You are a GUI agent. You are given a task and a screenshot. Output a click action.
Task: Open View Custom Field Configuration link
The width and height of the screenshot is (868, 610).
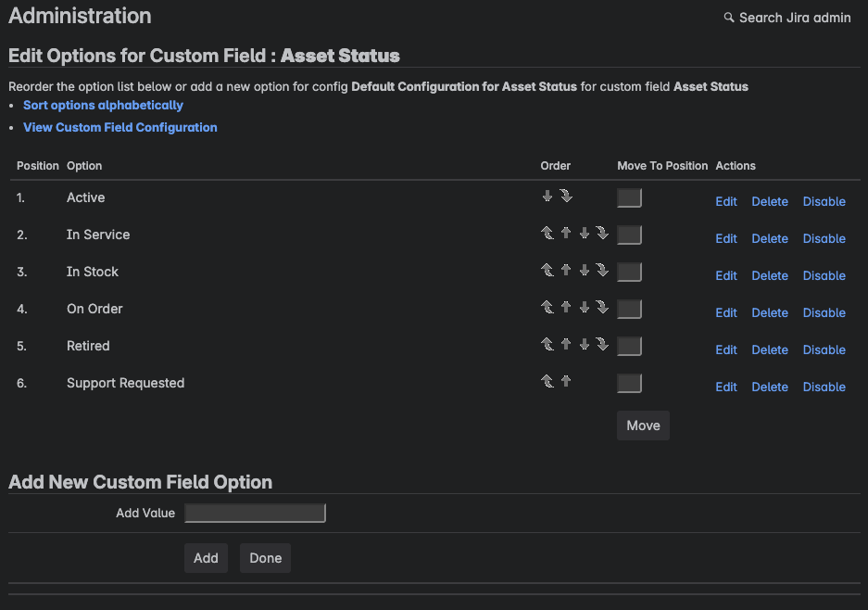click(x=120, y=127)
